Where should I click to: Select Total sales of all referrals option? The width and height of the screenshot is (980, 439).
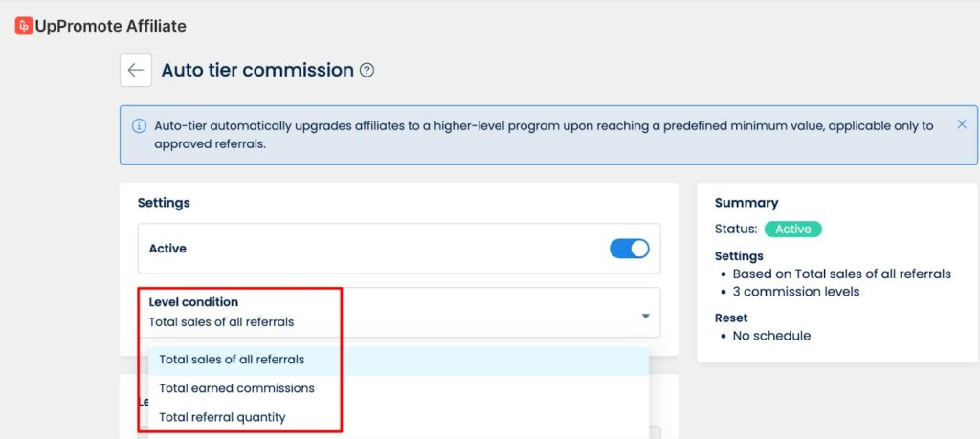232,360
